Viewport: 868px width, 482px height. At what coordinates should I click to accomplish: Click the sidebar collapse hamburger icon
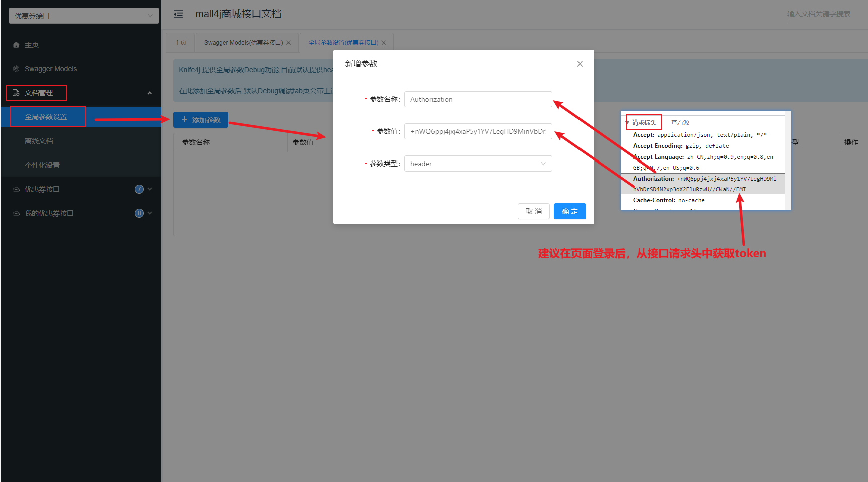[x=178, y=14]
